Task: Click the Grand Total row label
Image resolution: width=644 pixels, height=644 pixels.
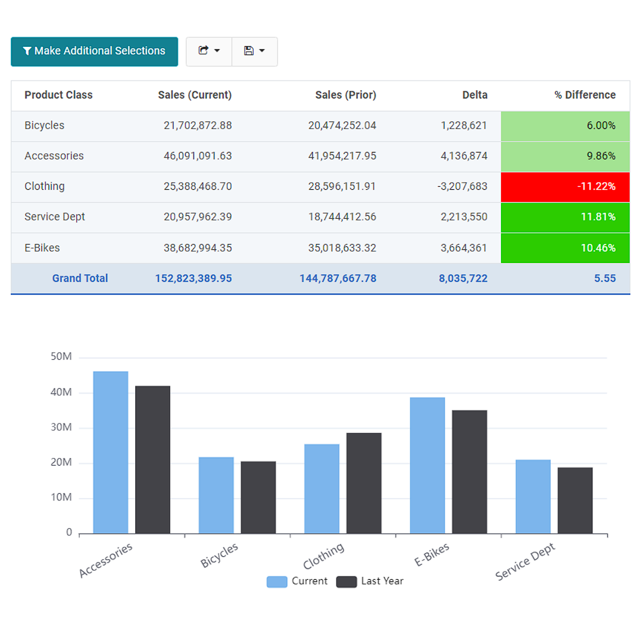Action: (80, 278)
